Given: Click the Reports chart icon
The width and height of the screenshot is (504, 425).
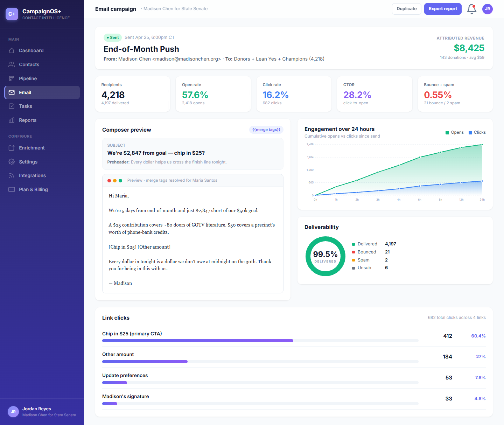Looking at the screenshot, I should pyautogui.click(x=12, y=120).
